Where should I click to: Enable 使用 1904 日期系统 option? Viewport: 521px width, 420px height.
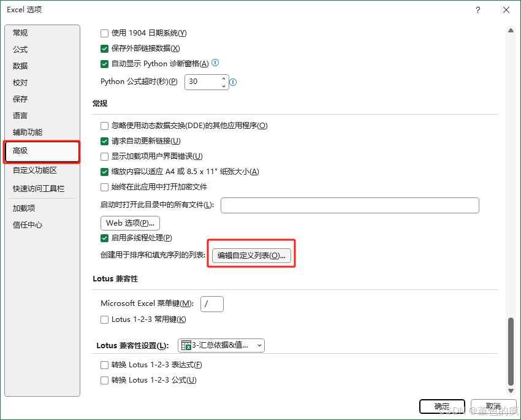pyautogui.click(x=104, y=33)
